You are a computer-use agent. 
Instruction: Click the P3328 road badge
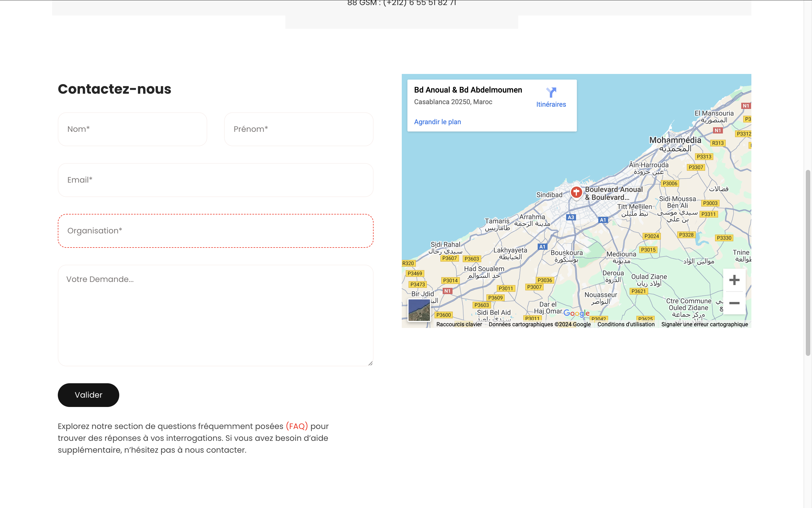[x=686, y=235]
